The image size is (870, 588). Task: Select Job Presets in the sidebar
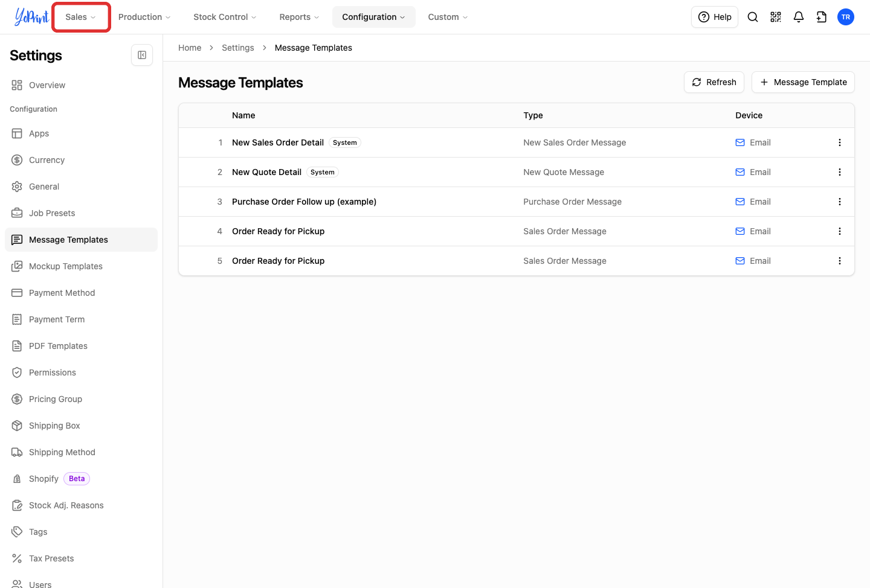pos(81,213)
